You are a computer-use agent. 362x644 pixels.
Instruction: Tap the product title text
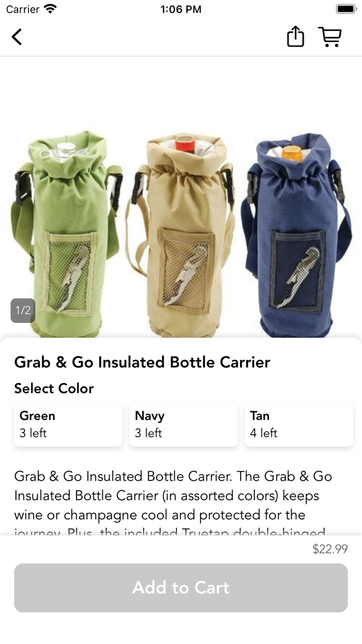click(142, 362)
